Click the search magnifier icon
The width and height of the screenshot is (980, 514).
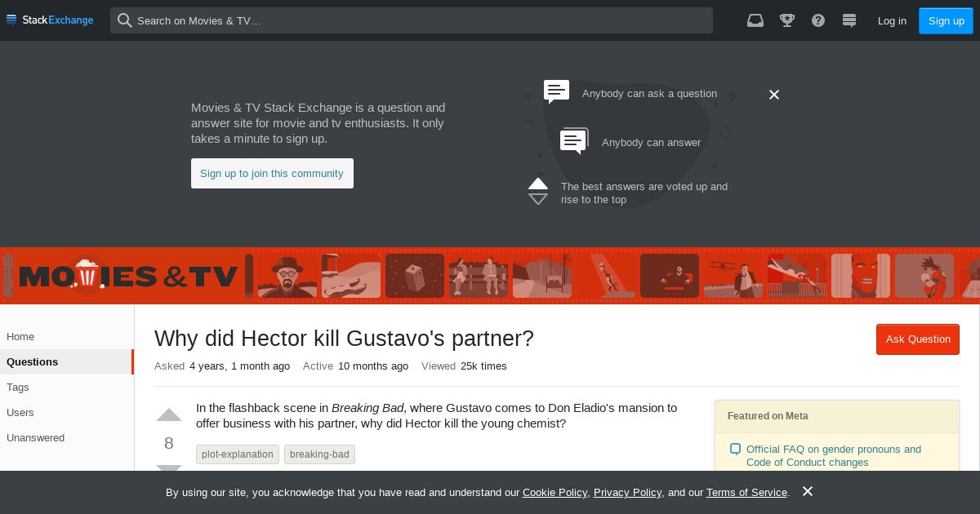point(124,20)
